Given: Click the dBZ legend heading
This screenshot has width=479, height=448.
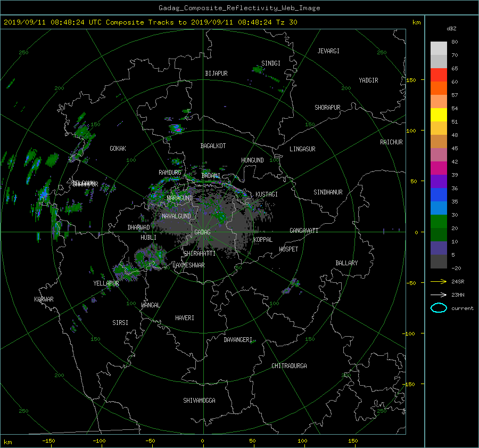Looking at the screenshot, I should [451, 28].
